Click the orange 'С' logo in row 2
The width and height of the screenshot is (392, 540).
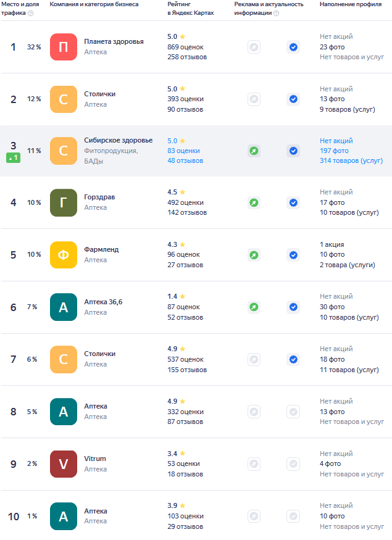pos(64,99)
